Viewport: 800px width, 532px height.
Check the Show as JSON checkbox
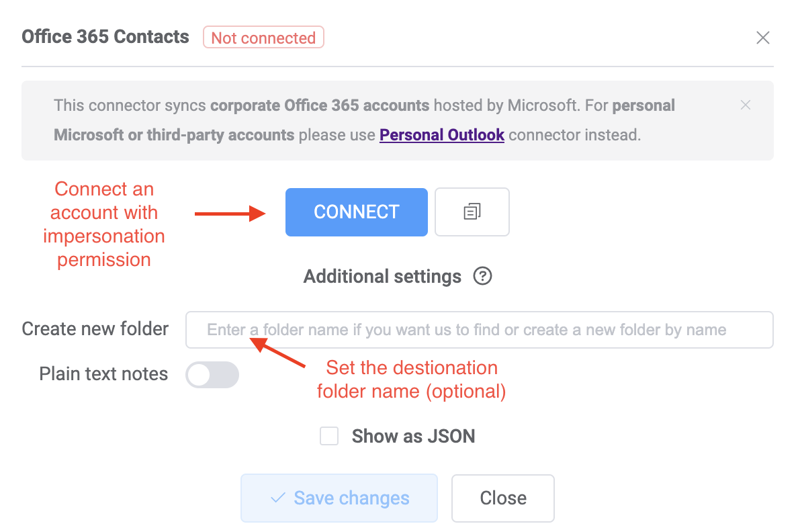(x=329, y=436)
